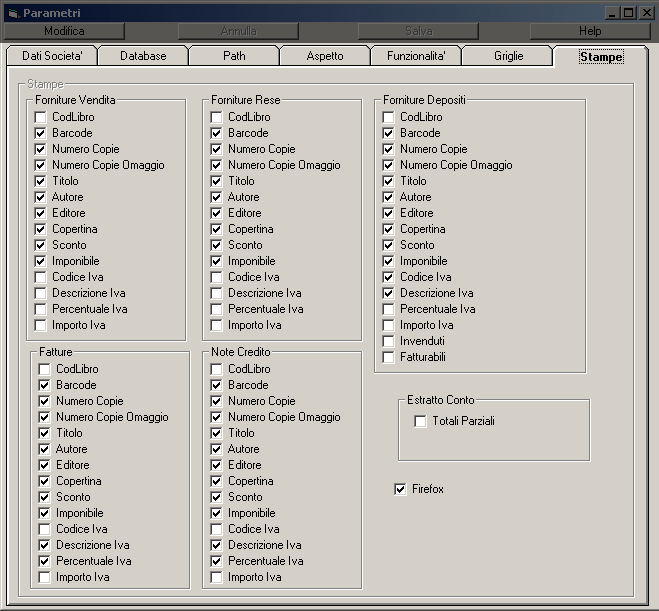This screenshot has width=659, height=611.
Task: Disable Sconto in Forniture Vendita
Action: point(40,245)
